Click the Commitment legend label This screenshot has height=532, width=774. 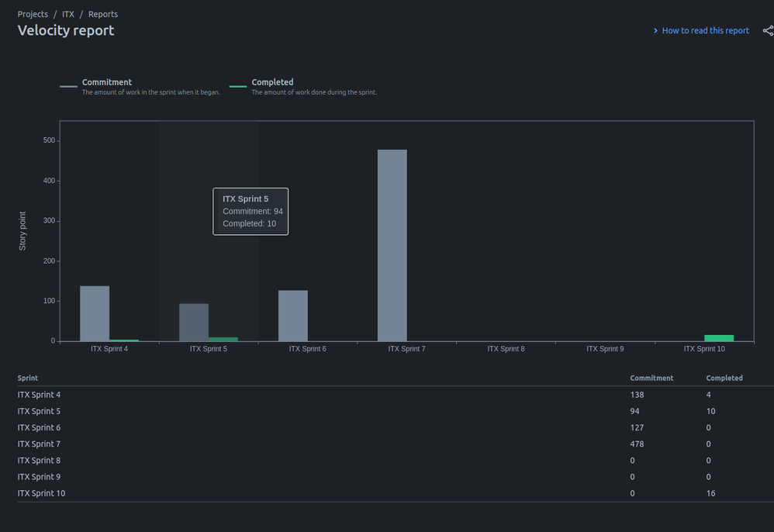pyautogui.click(x=106, y=82)
